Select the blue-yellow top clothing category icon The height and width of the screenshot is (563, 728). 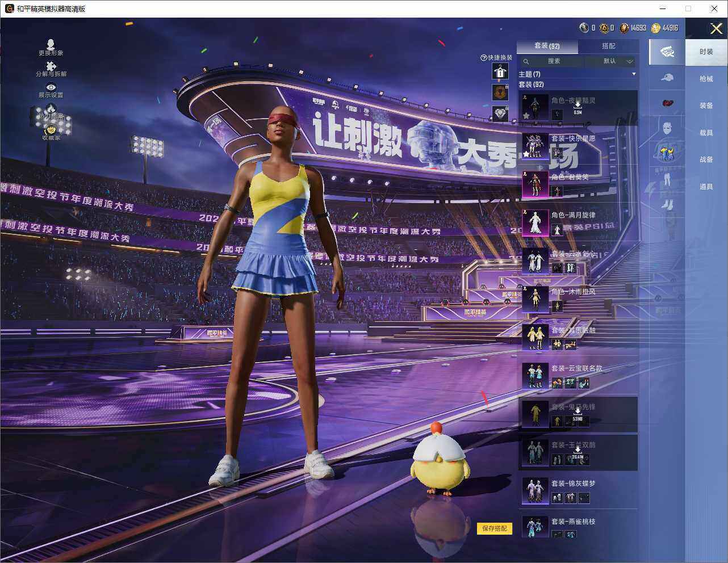click(667, 153)
